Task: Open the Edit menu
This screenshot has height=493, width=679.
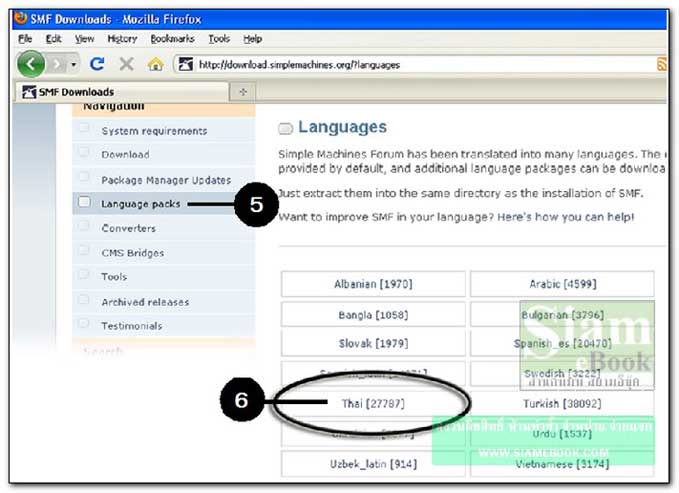Action: click(53, 39)
